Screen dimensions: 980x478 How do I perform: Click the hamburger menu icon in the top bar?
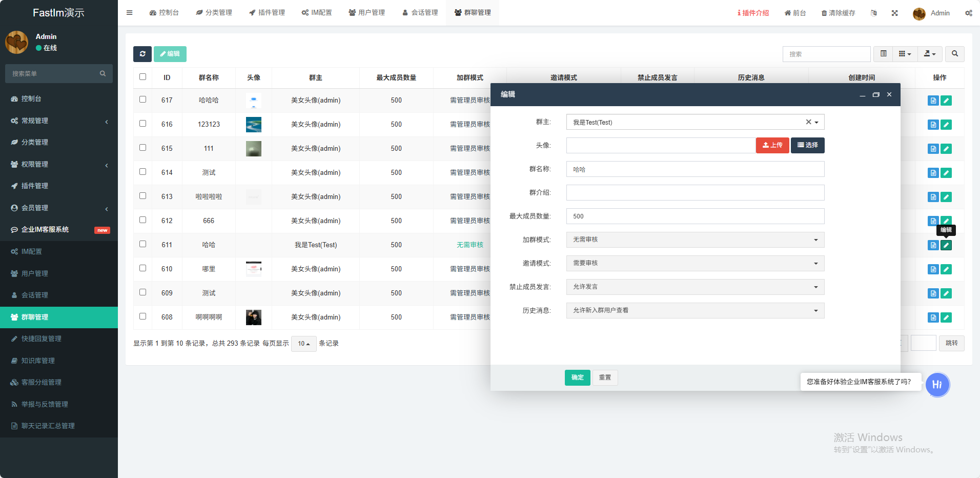click(130, 13)
